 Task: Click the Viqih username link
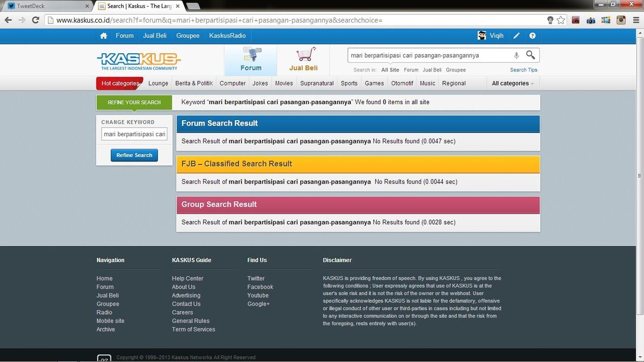[x=497, y=36]
